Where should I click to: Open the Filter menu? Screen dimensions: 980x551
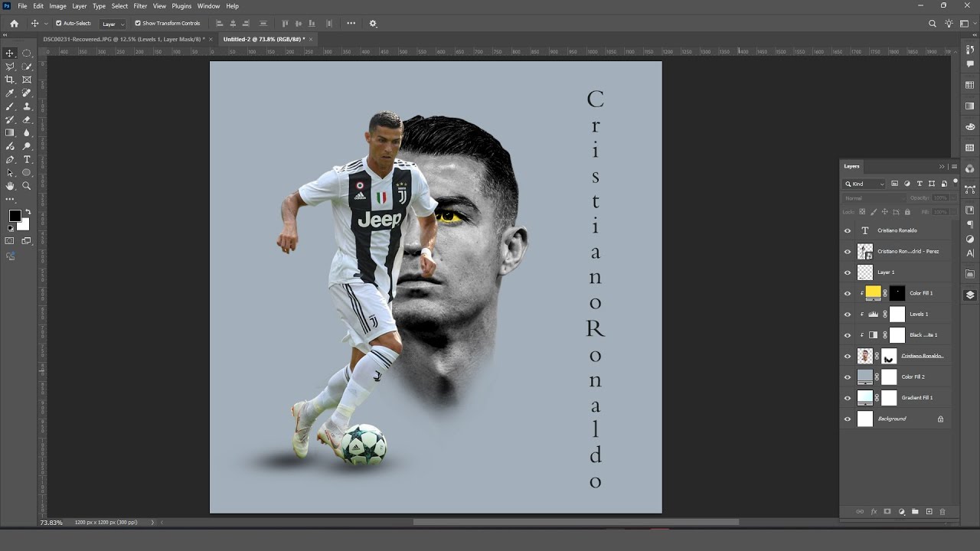(x=140, y=6)
